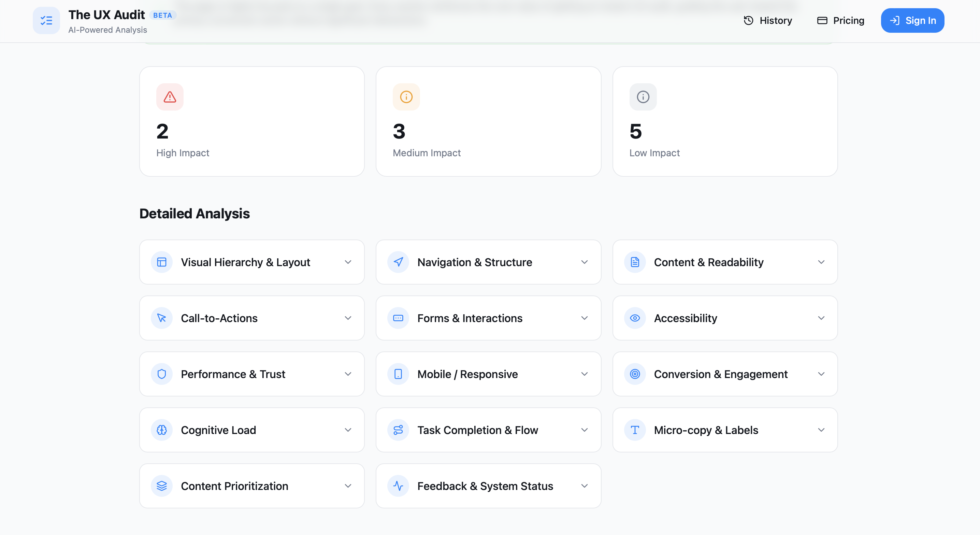Select the Content & Readability document icon

(x=634, y=262)
